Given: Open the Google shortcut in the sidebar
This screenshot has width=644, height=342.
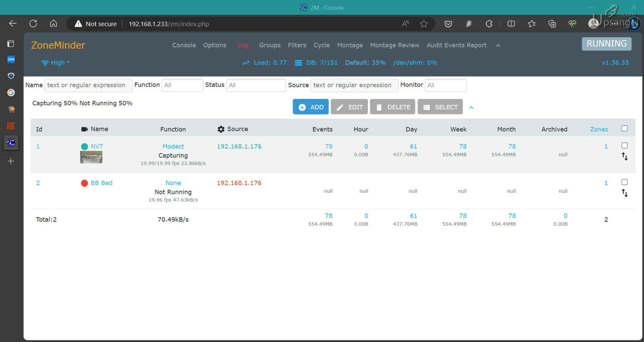Looking at the screenshot, I should pos(11,92).
